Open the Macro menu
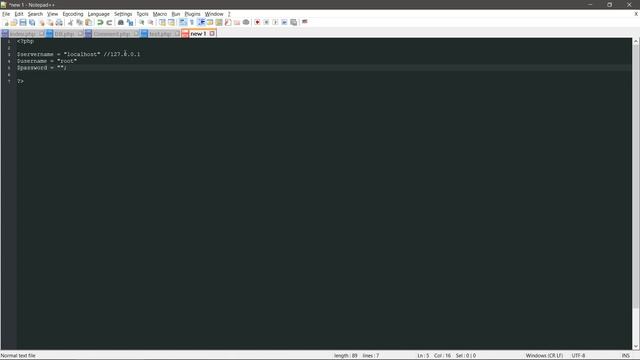 (x=160, y=14)
